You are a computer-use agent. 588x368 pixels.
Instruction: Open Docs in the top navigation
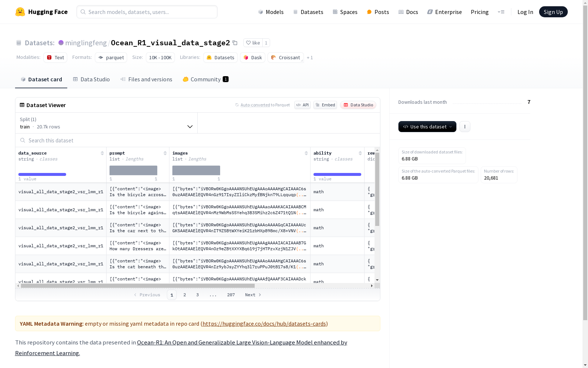click(408, 12)
